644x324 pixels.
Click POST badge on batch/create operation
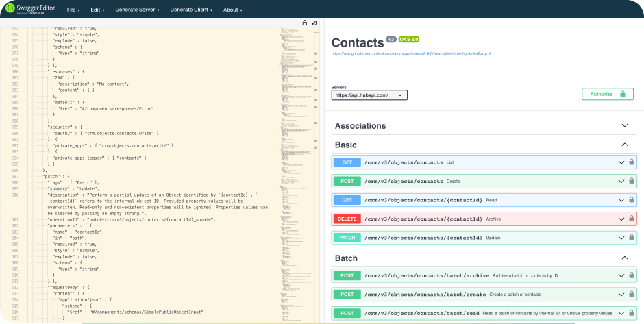[347, 295]
